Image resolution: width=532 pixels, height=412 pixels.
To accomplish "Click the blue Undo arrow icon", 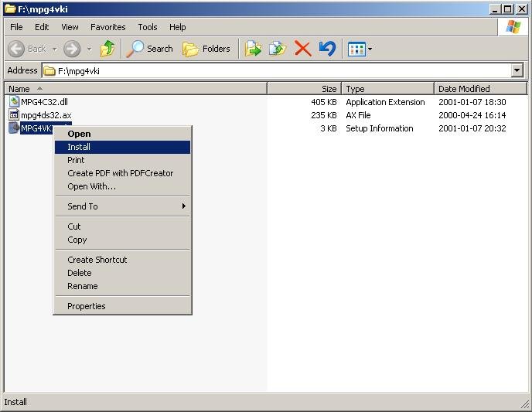I will click(x=327, y=49).
